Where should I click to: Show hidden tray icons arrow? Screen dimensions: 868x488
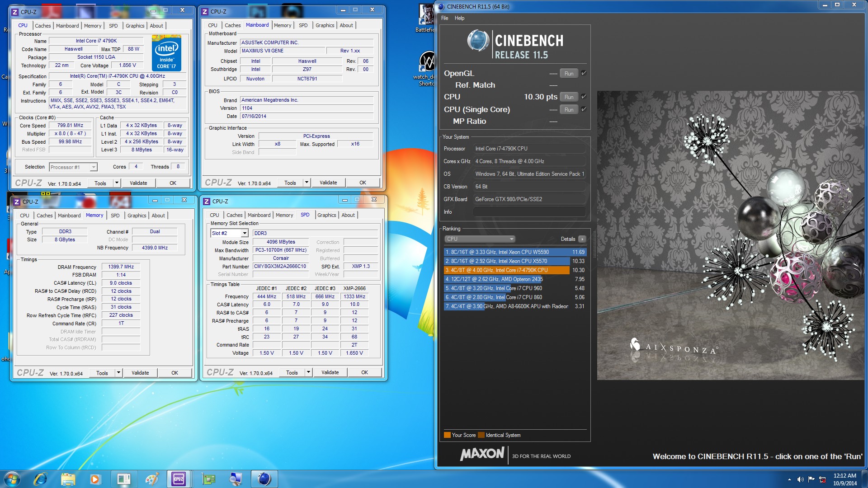[789, 479]
